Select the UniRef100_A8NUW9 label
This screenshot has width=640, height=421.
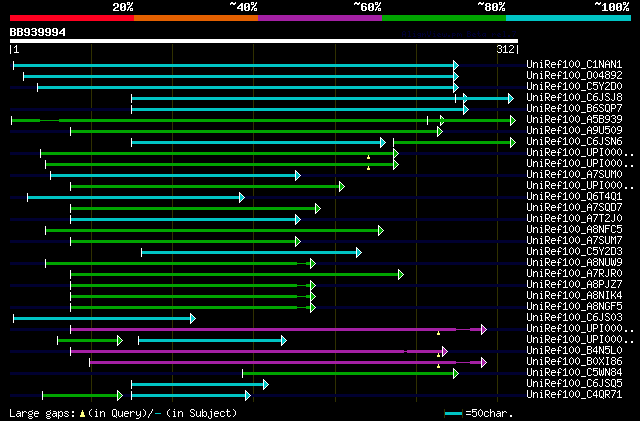(x=574, y=263)
